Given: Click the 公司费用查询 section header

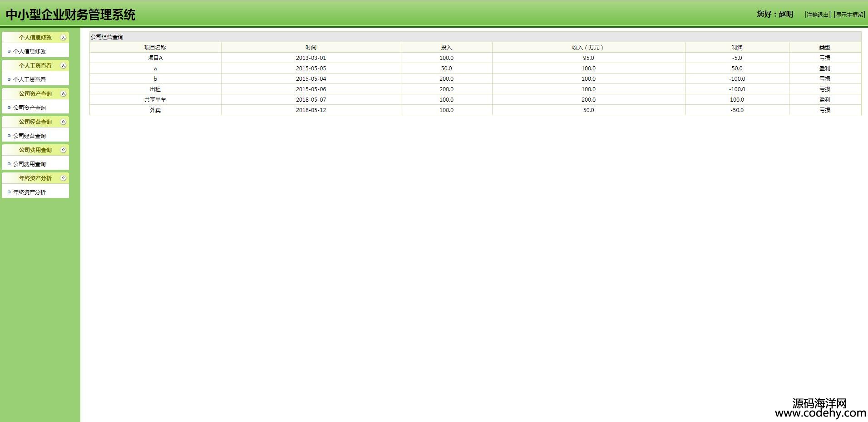Looking at the screenshot, I should pyautogui.click(x=35, y=150).
